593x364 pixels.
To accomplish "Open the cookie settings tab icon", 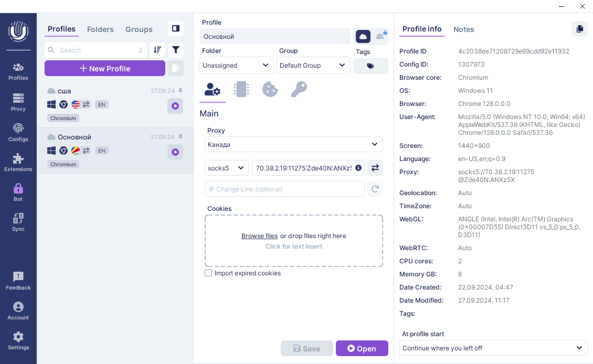I will coord(270,89).
